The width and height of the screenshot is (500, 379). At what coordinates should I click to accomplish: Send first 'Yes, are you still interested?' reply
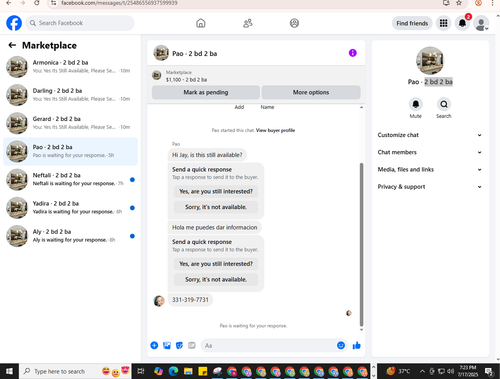216,191
